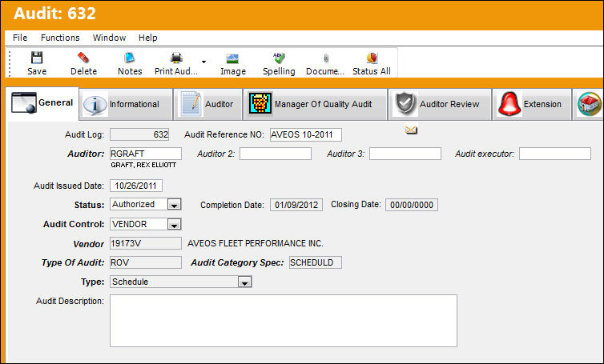
Task: Switch to the General tab
Action: click(42, 103)
